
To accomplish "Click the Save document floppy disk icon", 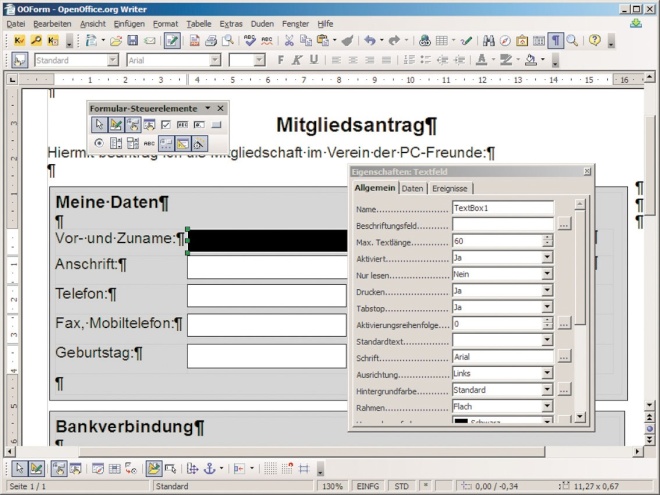I will coord(133,40).
